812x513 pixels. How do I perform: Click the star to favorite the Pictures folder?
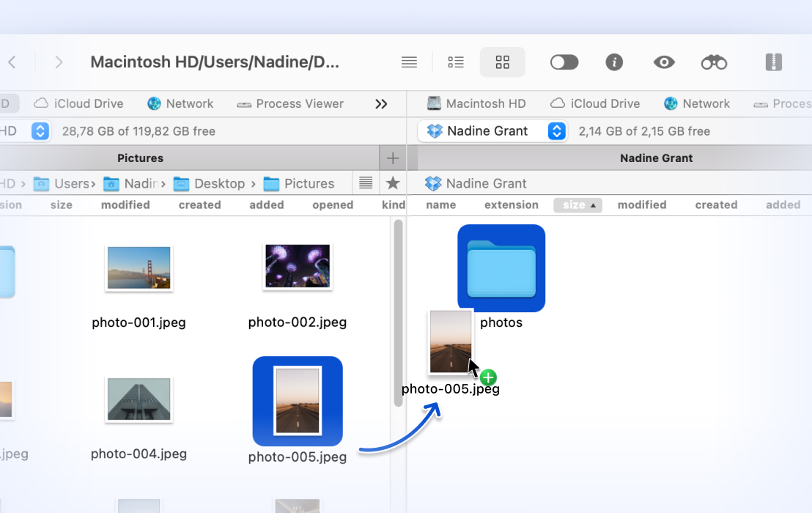(x=393, y=182)
